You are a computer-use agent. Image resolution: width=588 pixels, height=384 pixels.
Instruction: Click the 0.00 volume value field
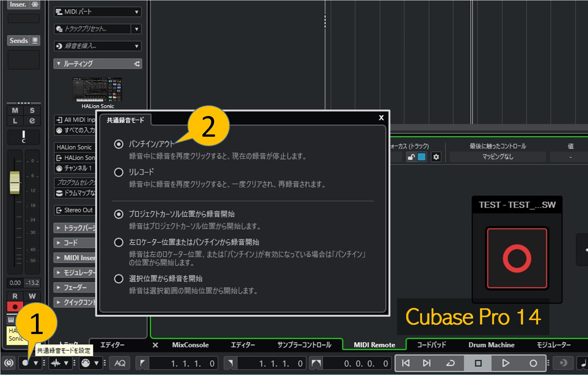15,283
